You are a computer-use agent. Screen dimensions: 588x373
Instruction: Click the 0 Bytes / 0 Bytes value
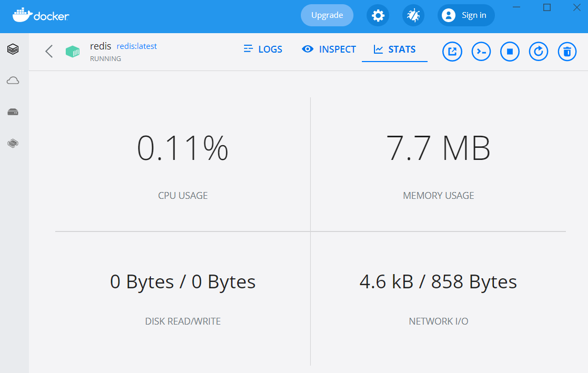click(183, 282)
